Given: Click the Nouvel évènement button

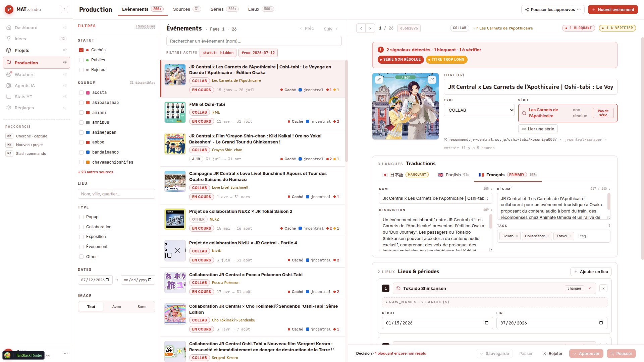Looking at the screenshot, I should pos(613,9).
